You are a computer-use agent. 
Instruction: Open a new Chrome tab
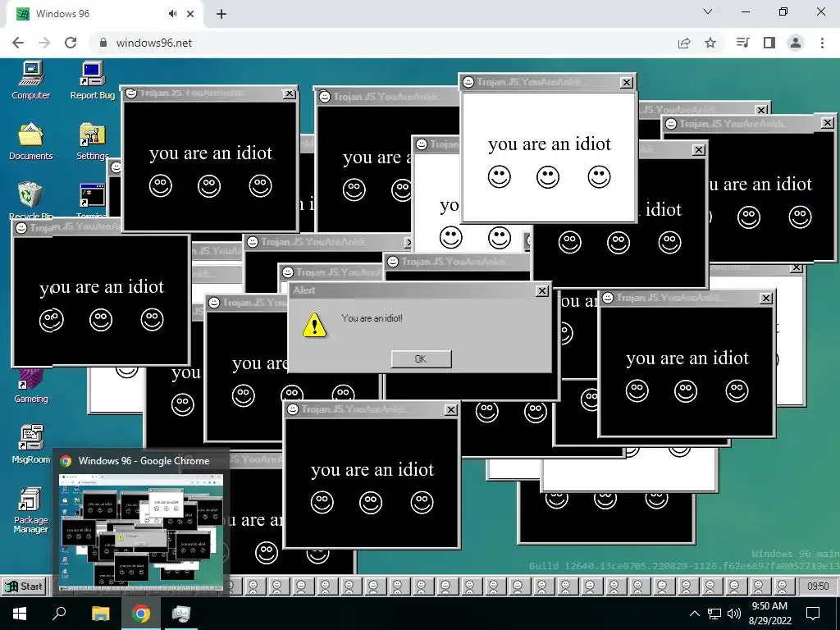(x=221, y=15)
